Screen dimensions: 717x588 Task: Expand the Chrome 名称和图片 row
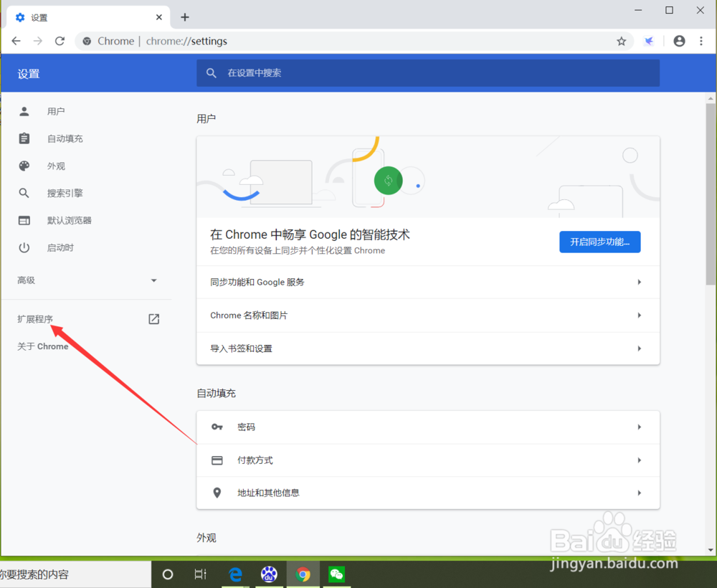(639, 316)
